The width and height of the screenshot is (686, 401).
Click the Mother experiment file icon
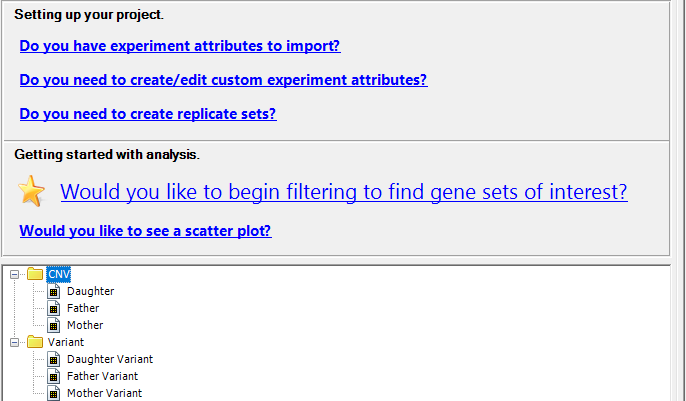[53, 325]
